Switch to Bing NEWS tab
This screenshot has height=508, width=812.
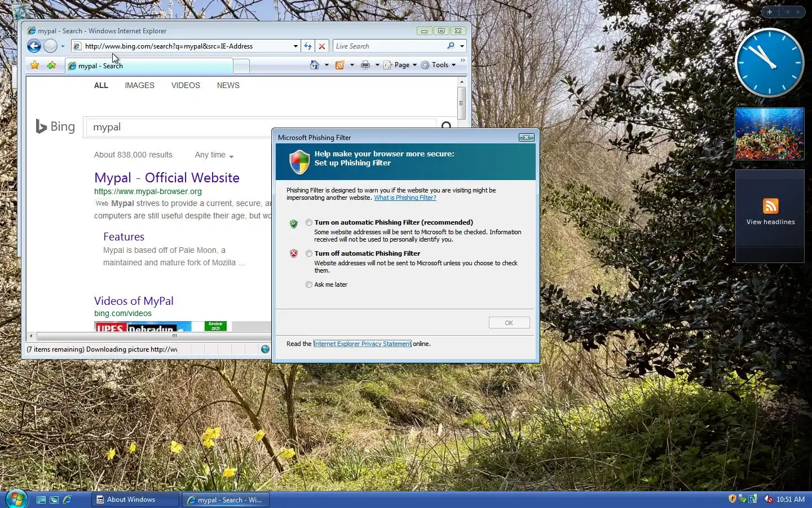point(228,85)
